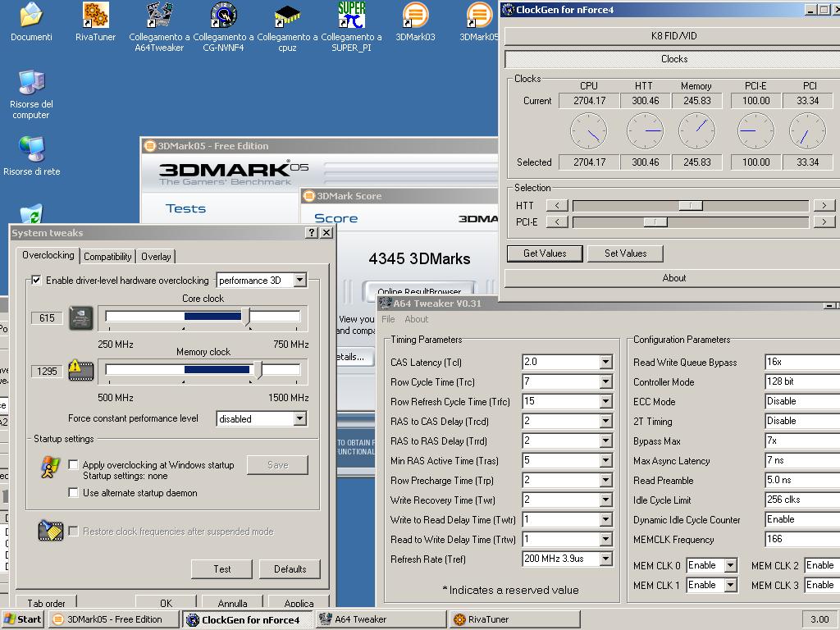Image resolution: width=840 pixels, height=630 pixels.
Task: Click the HTT slider thumb in ClockGen
Action: coord(691,206)
